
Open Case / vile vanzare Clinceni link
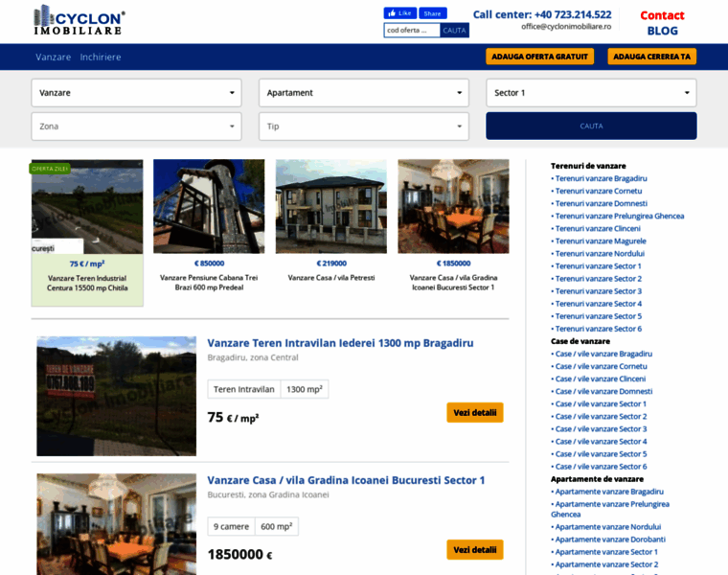(x=599, y=379)
